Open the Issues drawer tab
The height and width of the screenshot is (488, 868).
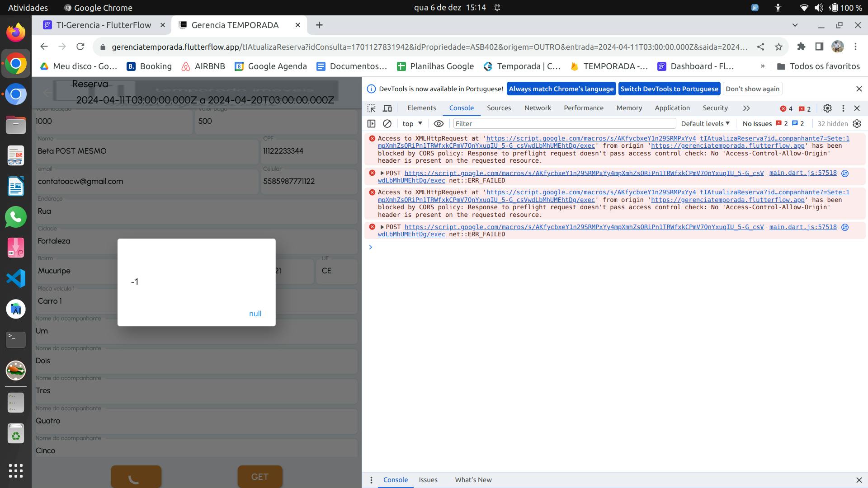pos(428,480)
